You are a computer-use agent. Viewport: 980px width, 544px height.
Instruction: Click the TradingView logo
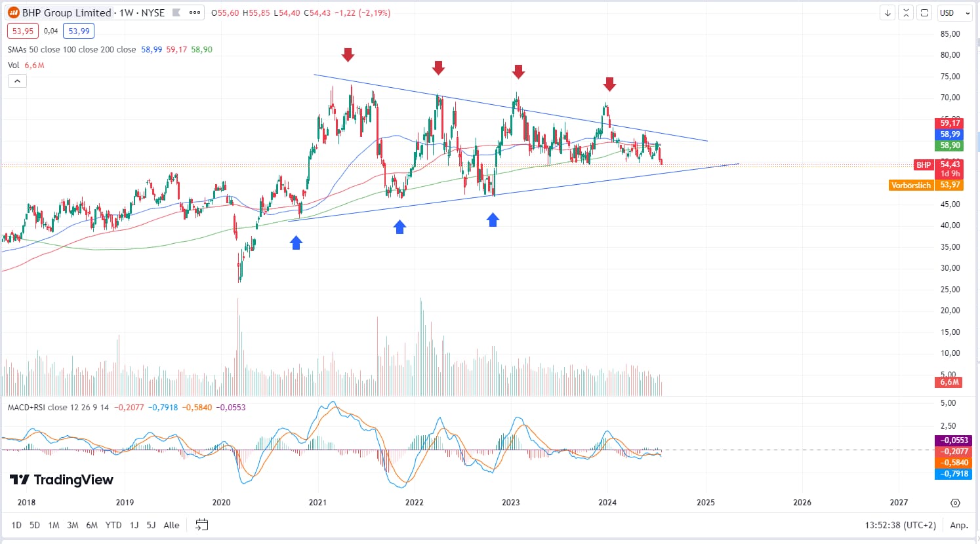point(62,480)
